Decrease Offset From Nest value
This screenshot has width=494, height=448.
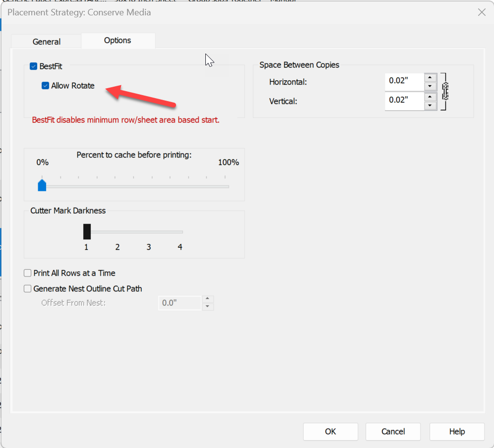click(208, 307)
